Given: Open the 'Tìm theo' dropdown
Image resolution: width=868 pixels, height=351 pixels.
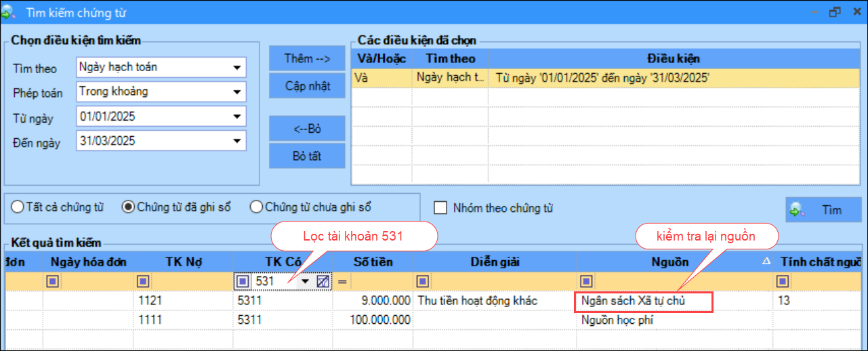Looking at the screenshot, I should click(237, 68).
